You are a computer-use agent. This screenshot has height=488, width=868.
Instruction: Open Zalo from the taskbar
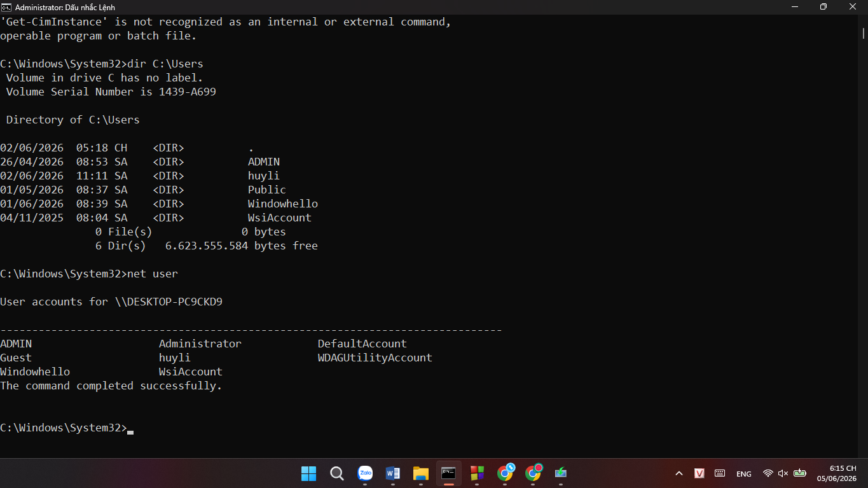pyautogui.click(x=365, y=473)
